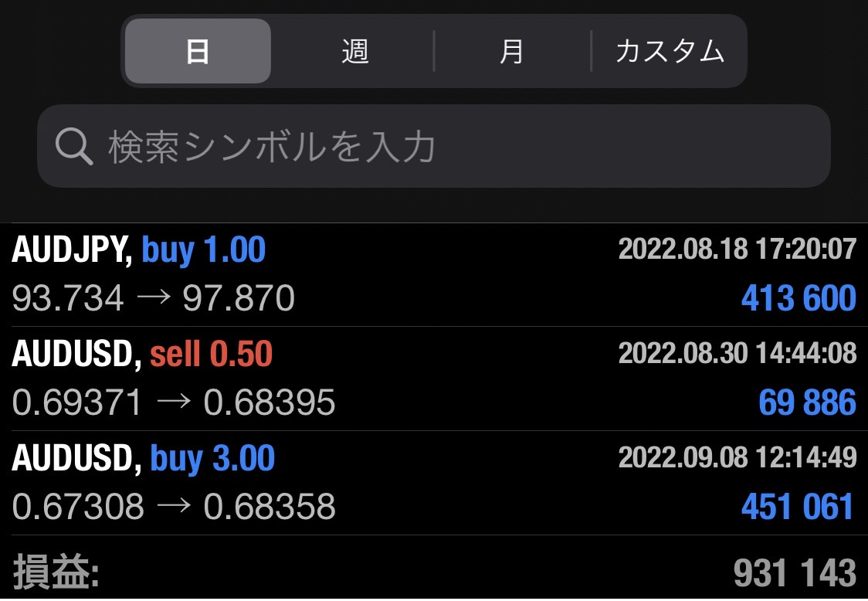Screen dimensions: 868x601
Task: Tap the search magnifier icon
Action: click(x=74, y=147)
